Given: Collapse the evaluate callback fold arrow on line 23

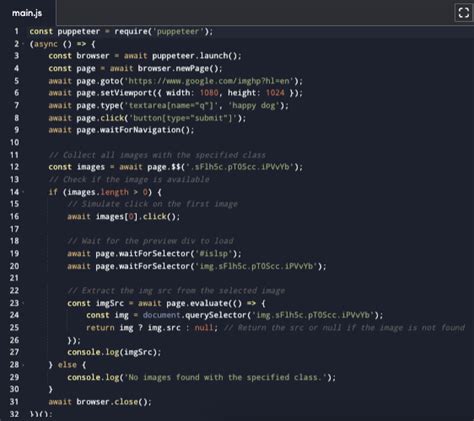Looking at the screenshot, I should (x=23, y=303).
